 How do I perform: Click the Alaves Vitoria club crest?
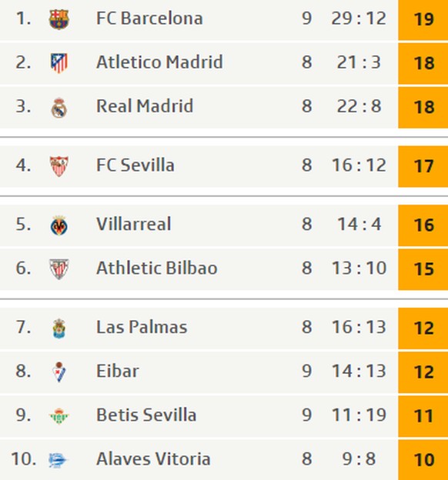click(x=58, y=460)
